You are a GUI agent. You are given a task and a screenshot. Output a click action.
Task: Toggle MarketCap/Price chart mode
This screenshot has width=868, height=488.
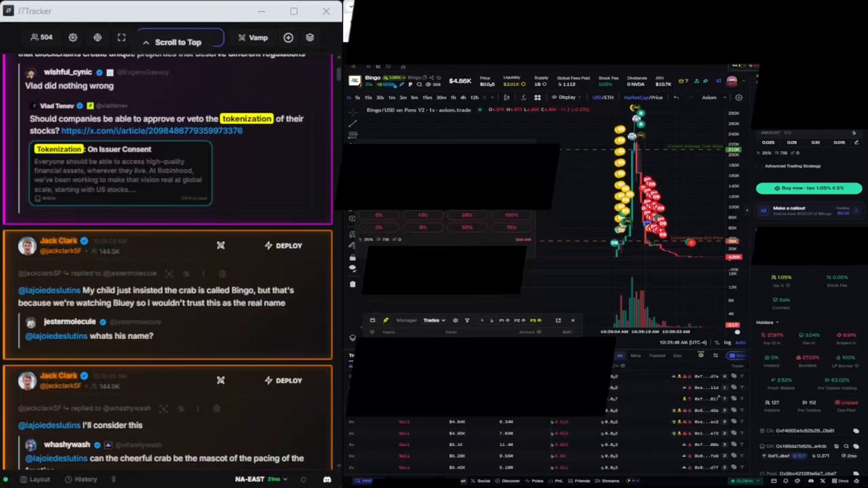pyautogui.click(x=642, y=98)
